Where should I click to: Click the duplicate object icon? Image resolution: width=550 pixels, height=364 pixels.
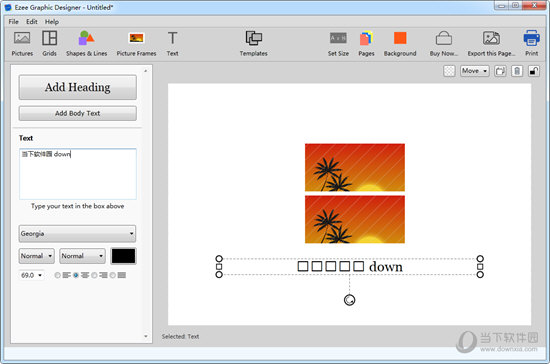(x=500, y=71)
